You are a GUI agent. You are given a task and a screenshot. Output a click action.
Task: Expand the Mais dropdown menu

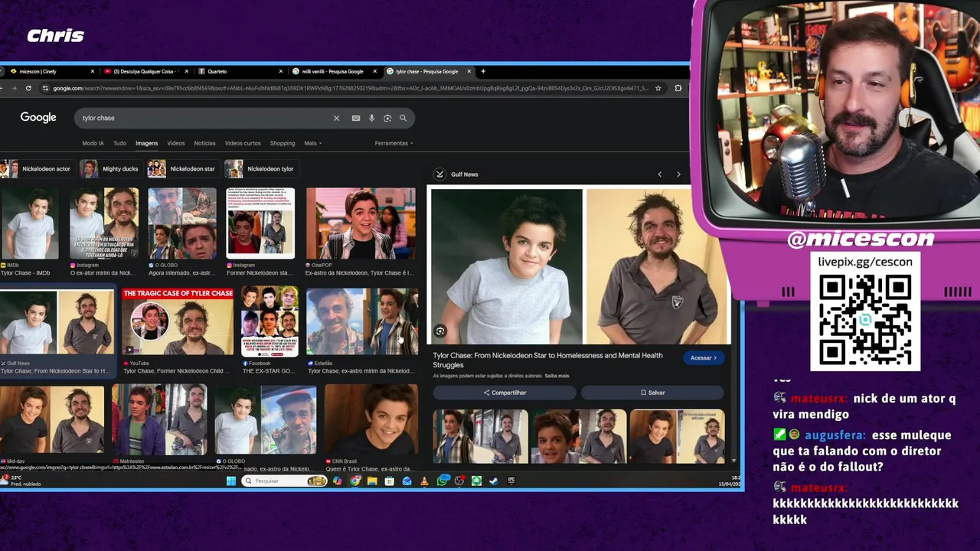[x=312, y=143]
